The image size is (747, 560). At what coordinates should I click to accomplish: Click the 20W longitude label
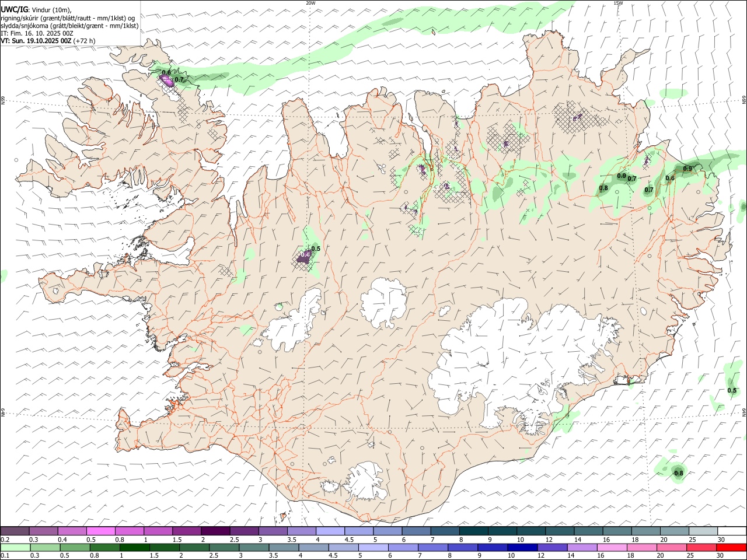[310, 3]
